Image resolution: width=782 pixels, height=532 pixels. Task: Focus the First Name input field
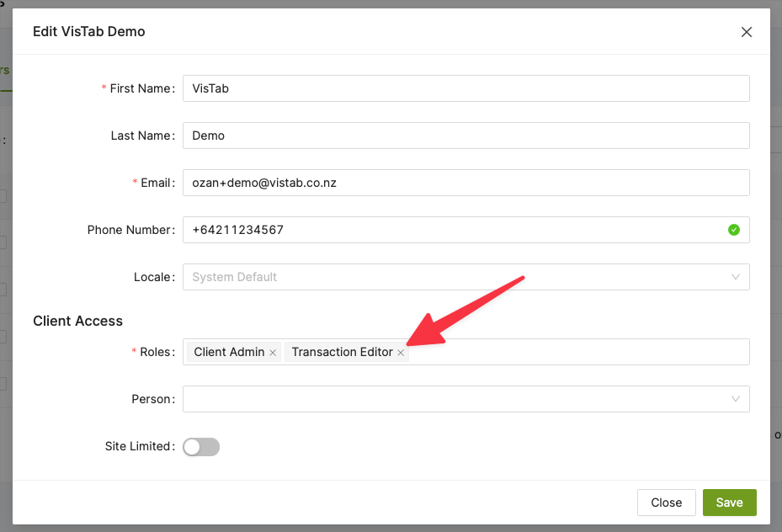click(x=465, y=88)
